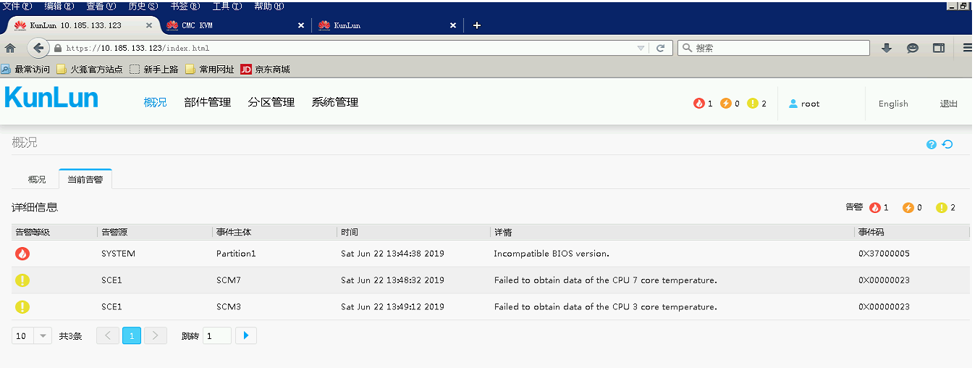Click the warning icon on SCM3 alarm row
The height and width of the screenshot is (368, 980).
[x=22, y=307]
